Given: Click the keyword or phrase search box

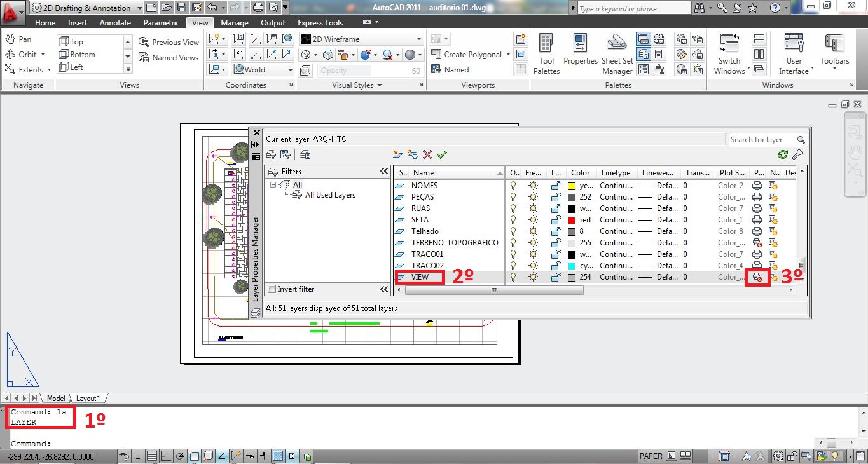Looking at the screenshot, I should (633, 8).
